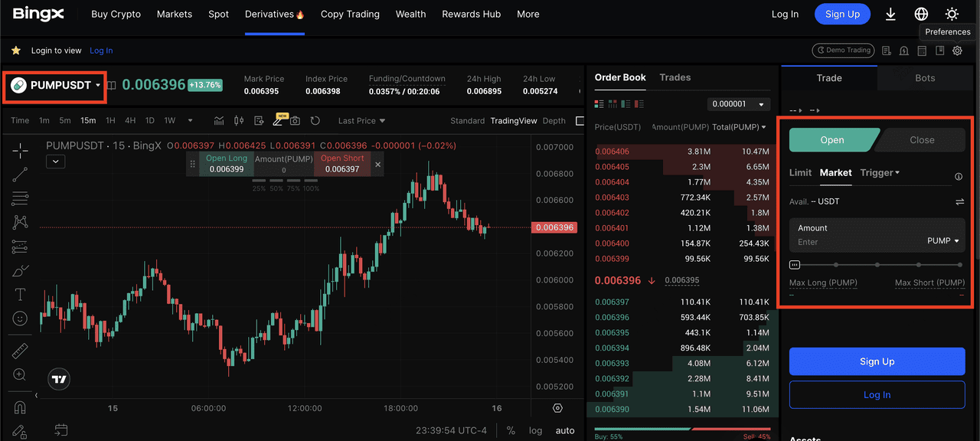Select the crosshair cursor tool

click(20, 150)
